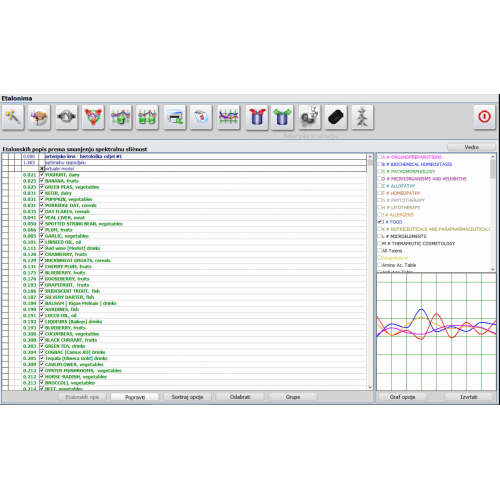This screenshot has height=500, width=500.
Task: Click the Vedro button
Action: [x=471, y=147]
